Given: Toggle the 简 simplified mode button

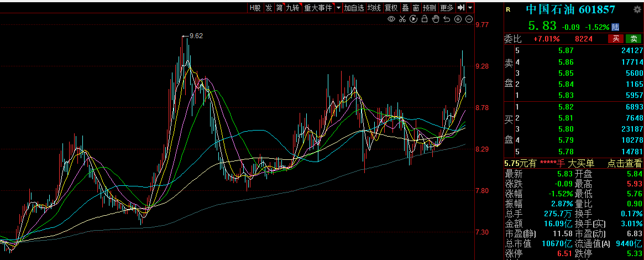Looking at the screenshot, I should click(x=279, y=7).
